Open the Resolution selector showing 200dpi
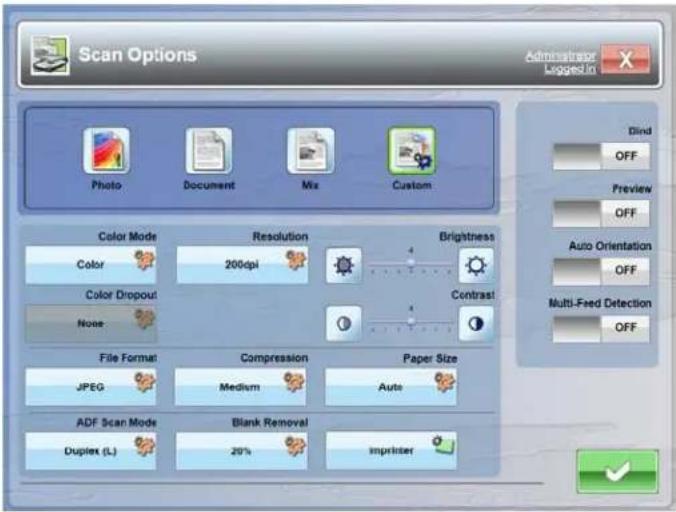This screenshot has width=676, height=512. 242,265
